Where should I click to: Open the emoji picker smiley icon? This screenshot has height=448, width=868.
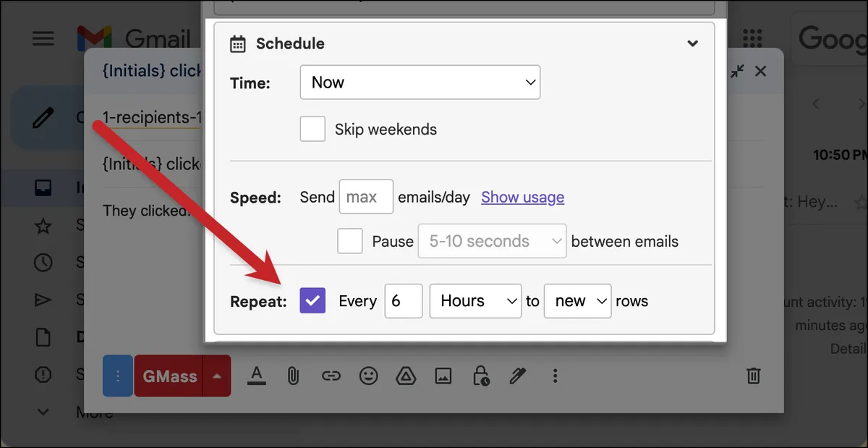tap(369, 376)
